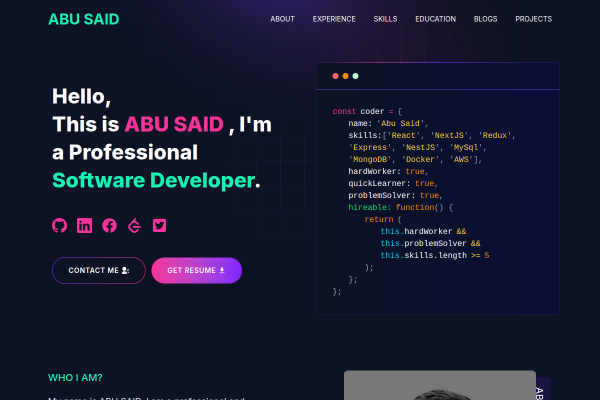Click the GET RESUME button
This screenshot has width=600, height=400.
(197, 270)
